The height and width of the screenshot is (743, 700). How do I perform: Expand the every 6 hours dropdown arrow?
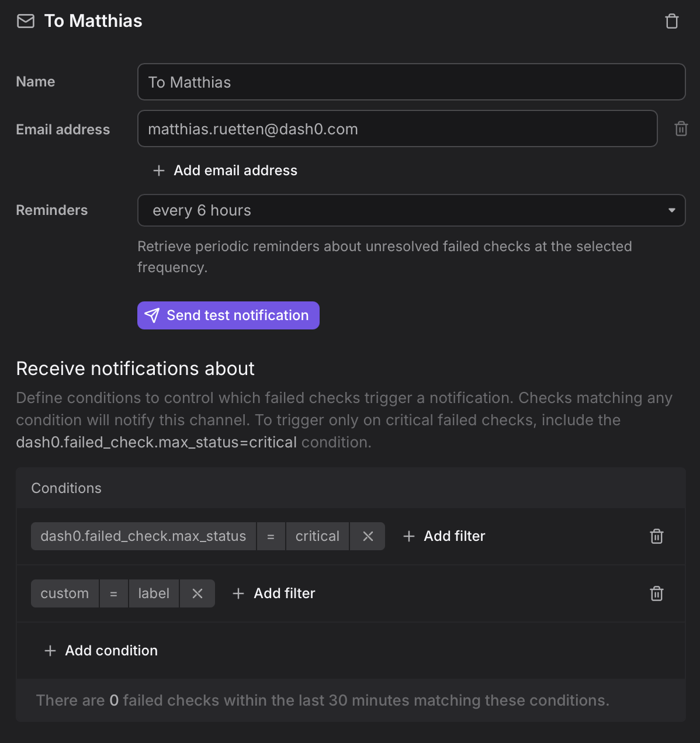pyautogui.click(x=671, y=210)
